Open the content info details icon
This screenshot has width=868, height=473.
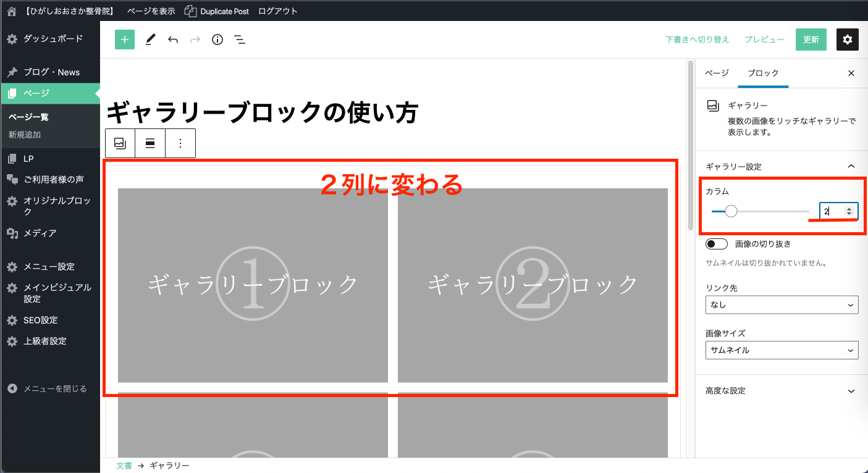[x=217, y=40]
